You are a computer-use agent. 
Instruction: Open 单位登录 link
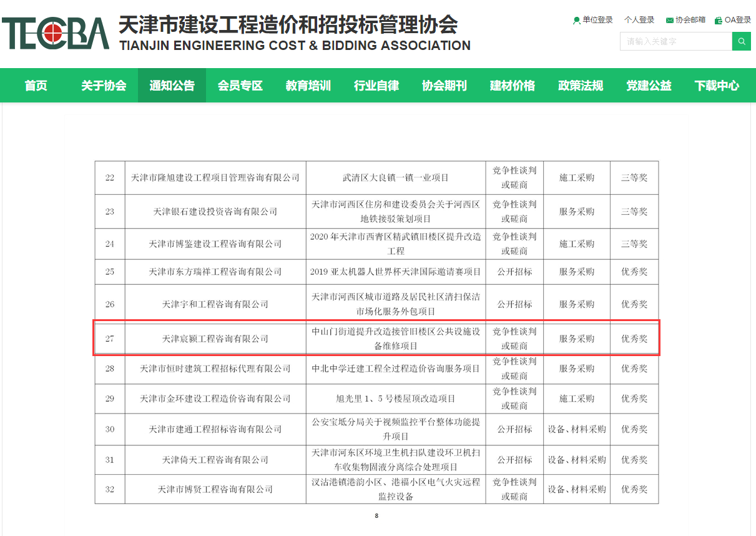597,20
